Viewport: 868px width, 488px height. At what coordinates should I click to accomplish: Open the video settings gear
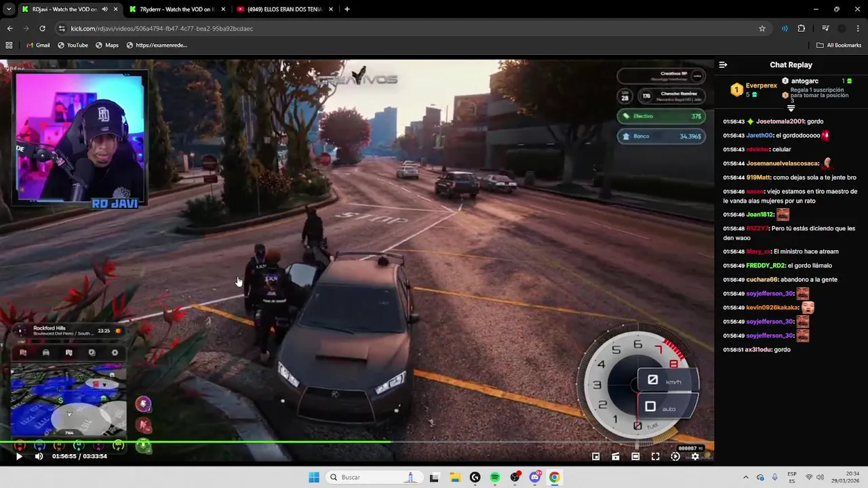[x=695, y=456]
